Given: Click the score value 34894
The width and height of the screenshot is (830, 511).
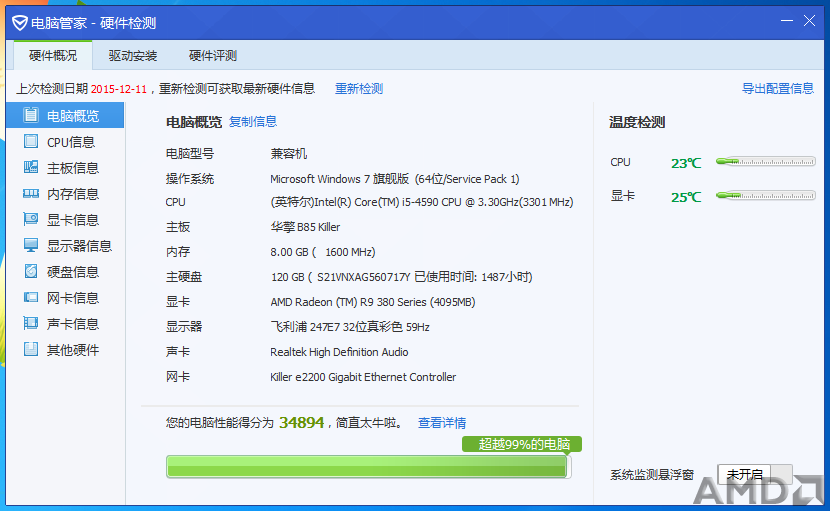Looking at the screenshot, I should [x=301, y=422].
